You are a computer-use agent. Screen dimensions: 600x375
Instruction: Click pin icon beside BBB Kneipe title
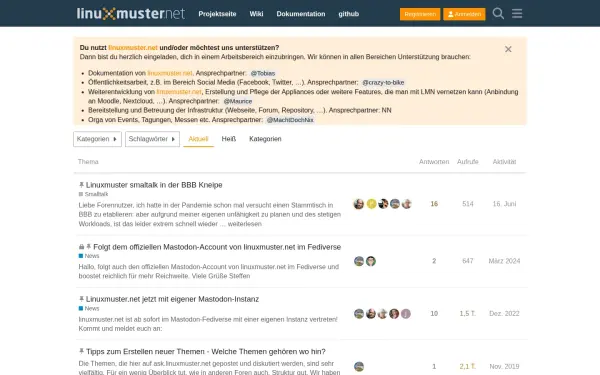81,185
